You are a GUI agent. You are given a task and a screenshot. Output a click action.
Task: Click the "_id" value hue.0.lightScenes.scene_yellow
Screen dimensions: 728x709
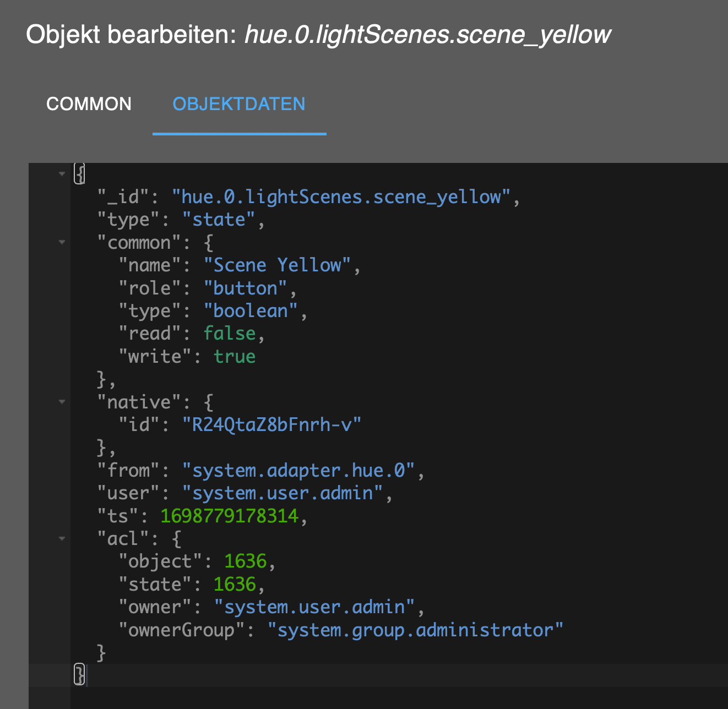341,197
